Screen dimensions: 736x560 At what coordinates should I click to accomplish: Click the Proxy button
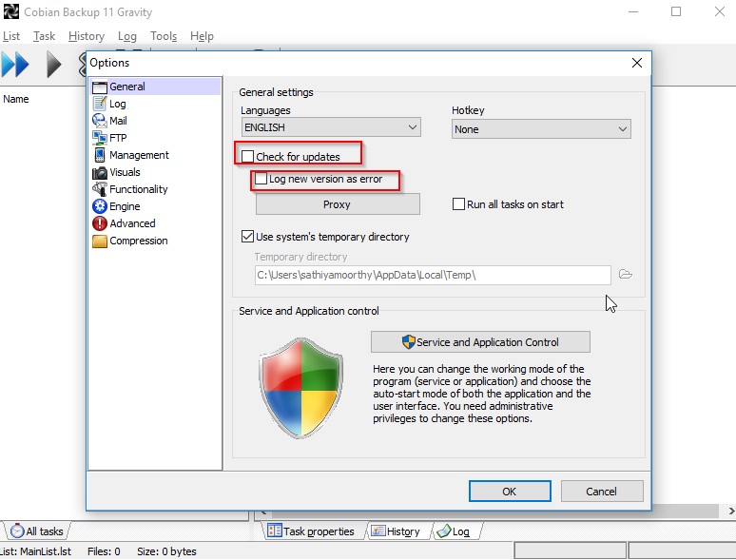click(337, 204)
